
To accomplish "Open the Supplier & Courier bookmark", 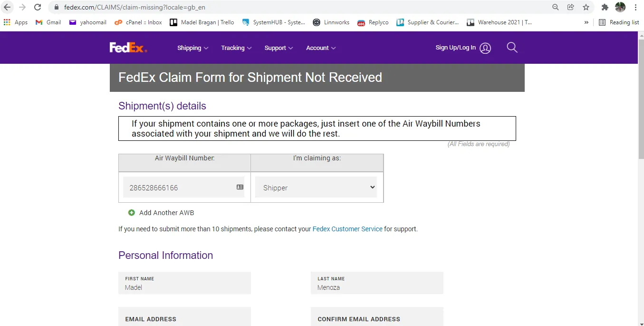I will point(428,22).
